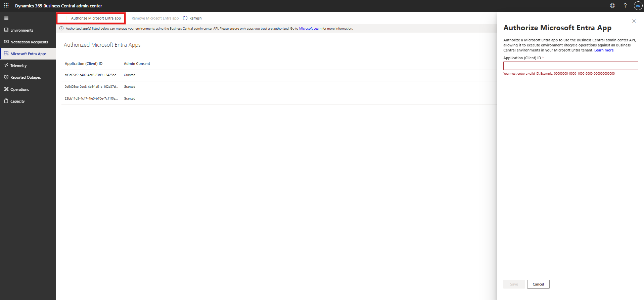Click the plus icon on Authorize button

67,18
